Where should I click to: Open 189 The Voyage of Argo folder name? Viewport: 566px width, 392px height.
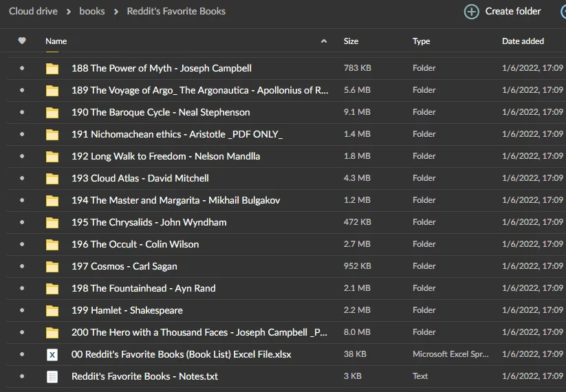pos(199,90)
